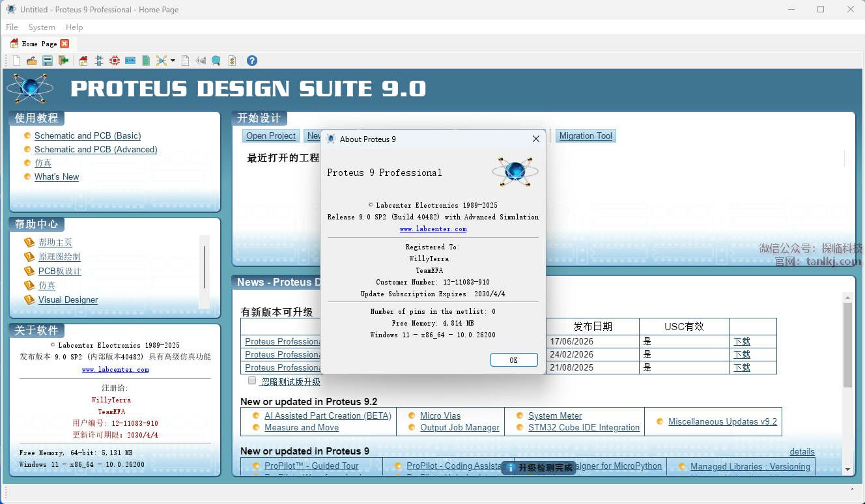Open the Schematic and PCB (Basic) tutorial

[x=87, y=135]
